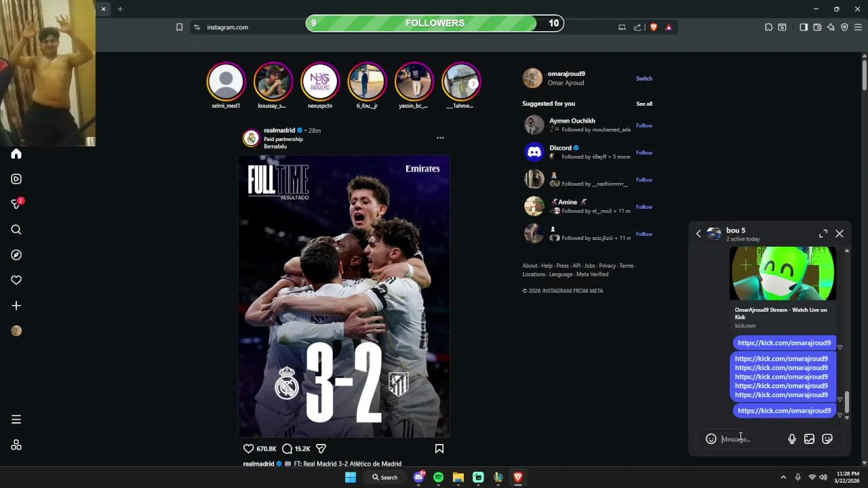Open the browser Extensions puzzle icon
868x488 pixels.
pos(768,27)
